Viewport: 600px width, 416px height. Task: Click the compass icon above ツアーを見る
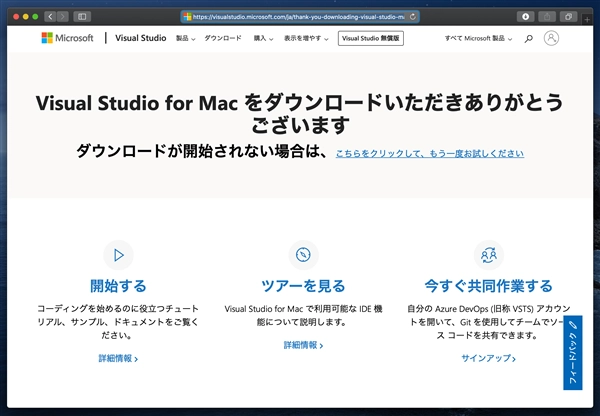click(x=303, y=255)
